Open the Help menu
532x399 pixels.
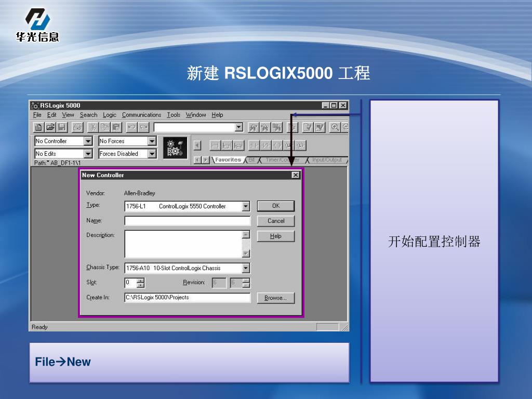point(218,115)
